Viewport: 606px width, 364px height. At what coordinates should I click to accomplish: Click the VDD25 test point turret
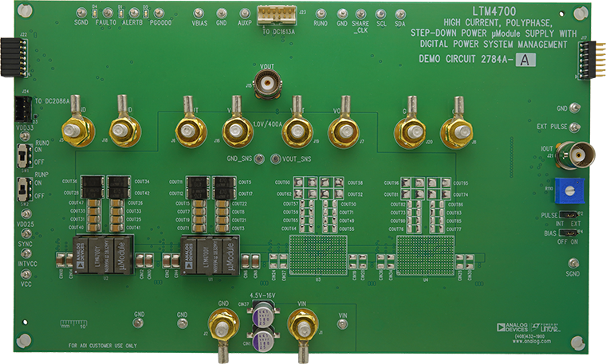pyautogui.click(x=26, y=213)
